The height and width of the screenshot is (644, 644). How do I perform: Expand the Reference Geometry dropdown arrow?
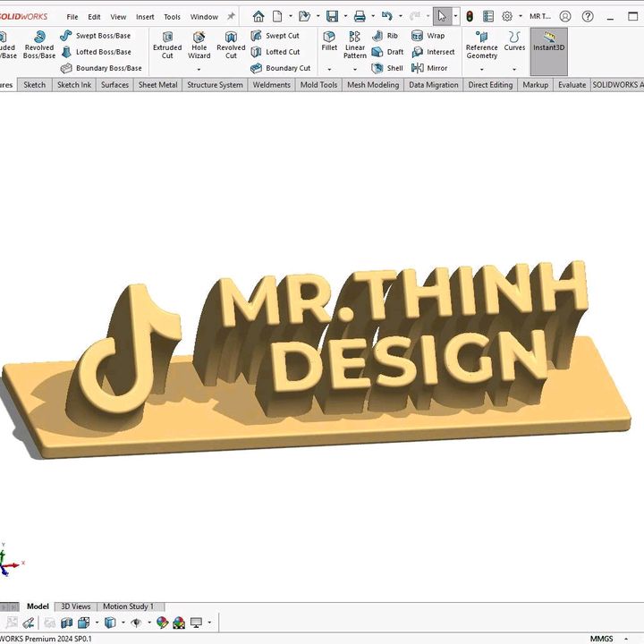(482, 70)
